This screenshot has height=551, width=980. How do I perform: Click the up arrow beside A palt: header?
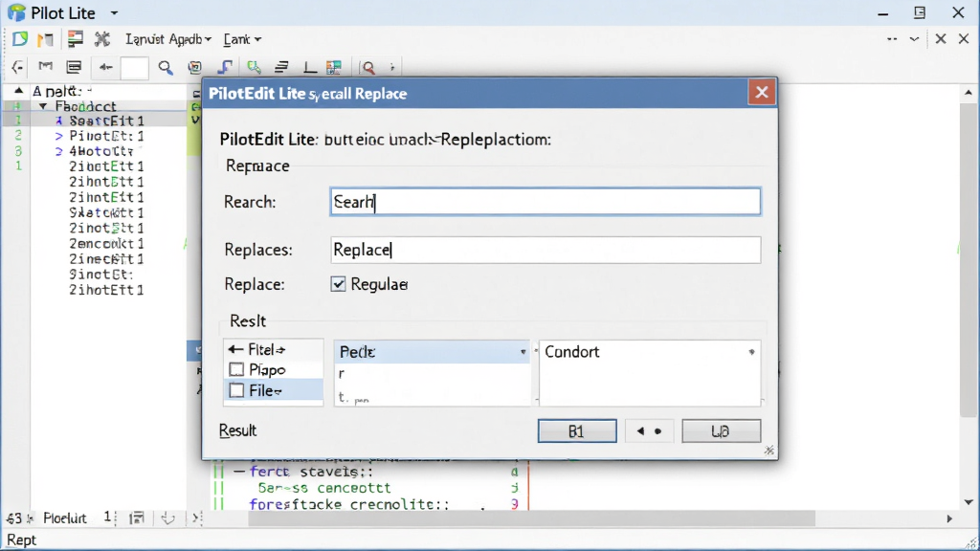(18, 91)
